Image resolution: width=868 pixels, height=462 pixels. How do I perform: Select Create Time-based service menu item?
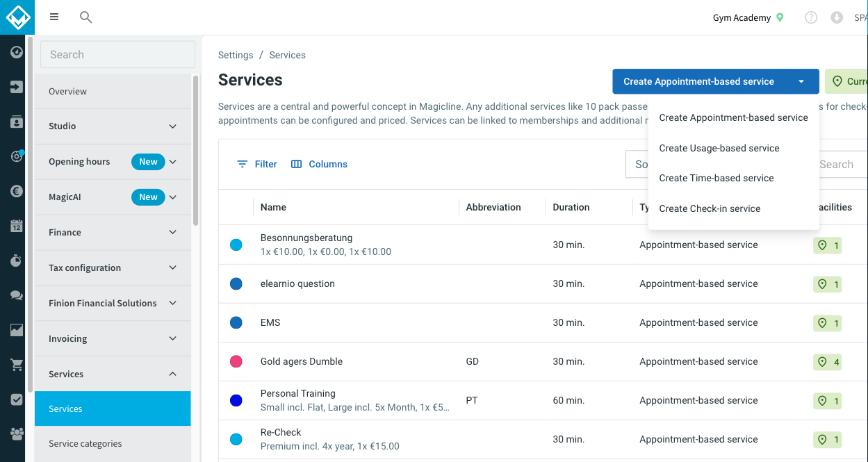733,178
